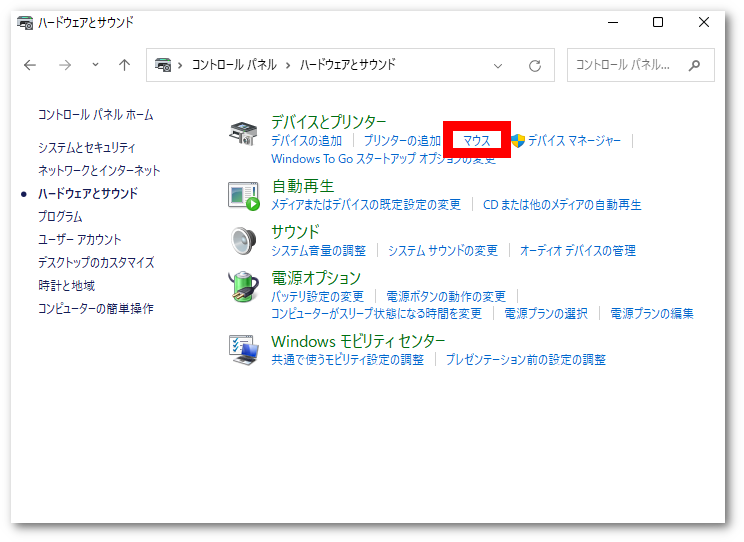Open デスクトップのカスタマイズ in the sidebar
This screenshot has height=542, width=744.
[96, 262]
